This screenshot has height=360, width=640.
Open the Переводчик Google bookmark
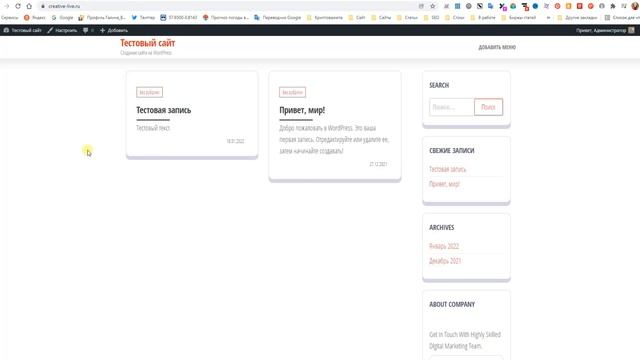[x=278, y=18]
